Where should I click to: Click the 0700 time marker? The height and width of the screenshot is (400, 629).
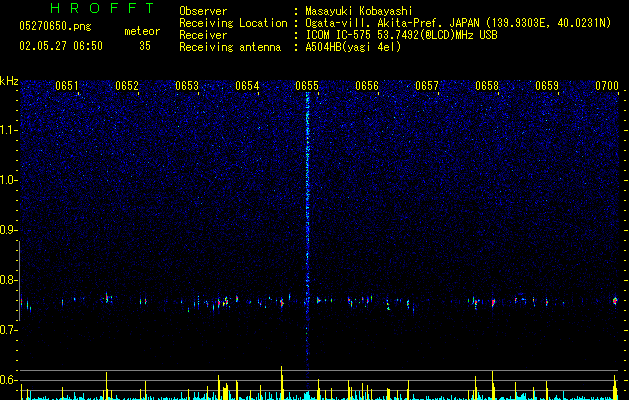coord(607,86)
